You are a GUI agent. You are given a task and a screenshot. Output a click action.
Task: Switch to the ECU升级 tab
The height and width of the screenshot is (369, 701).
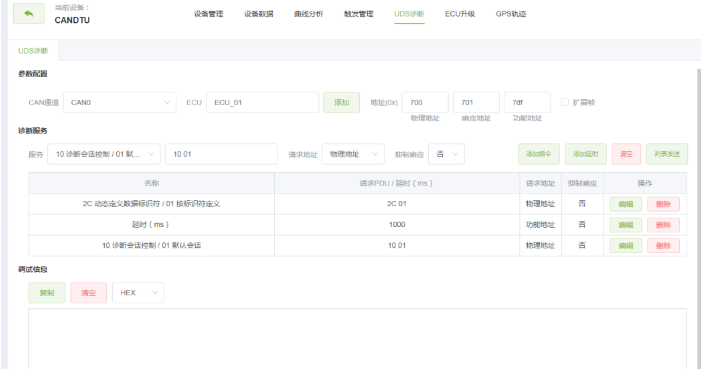point(460,14)
